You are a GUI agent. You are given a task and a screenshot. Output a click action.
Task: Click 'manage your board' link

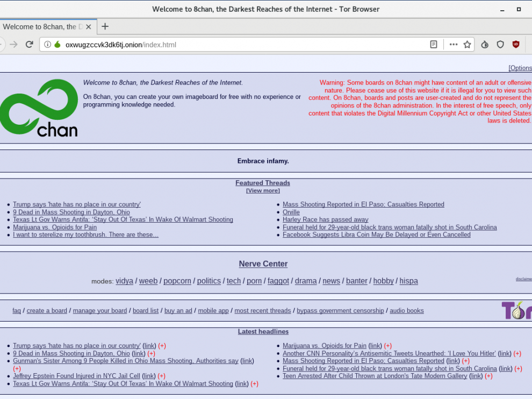coord(100,311)
